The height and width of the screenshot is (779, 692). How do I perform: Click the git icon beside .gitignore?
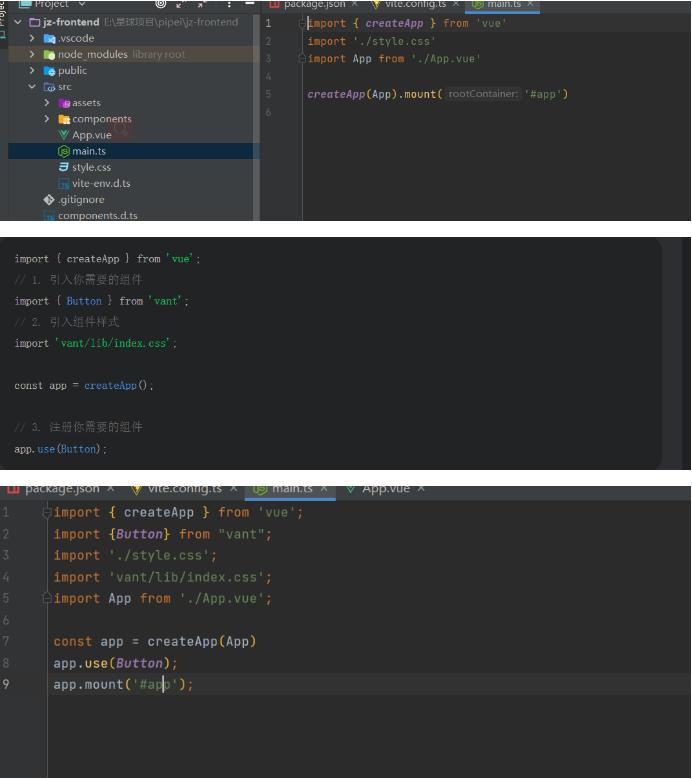tap(49, 200)
